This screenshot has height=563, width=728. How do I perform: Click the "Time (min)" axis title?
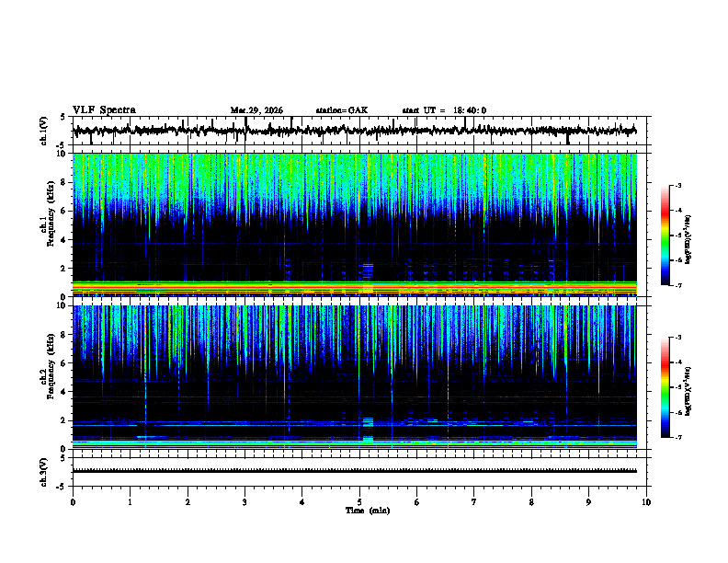click(368, 511)
